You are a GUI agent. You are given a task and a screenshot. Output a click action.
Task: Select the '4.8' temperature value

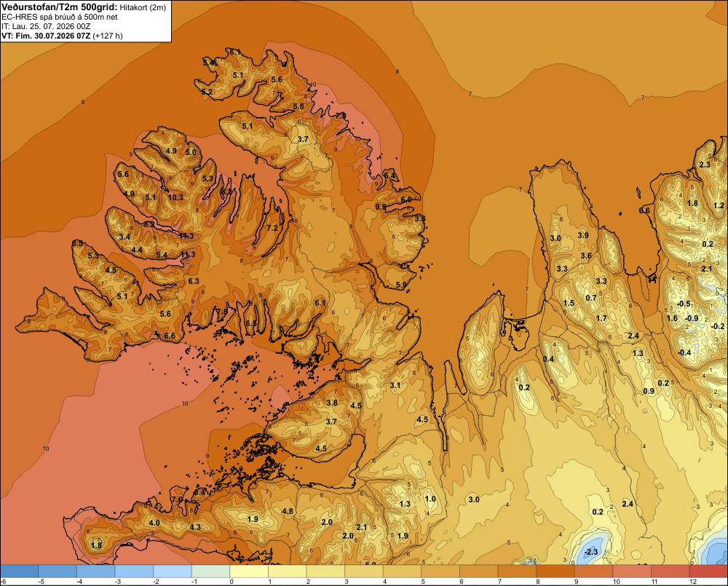[x=288, y=511]
